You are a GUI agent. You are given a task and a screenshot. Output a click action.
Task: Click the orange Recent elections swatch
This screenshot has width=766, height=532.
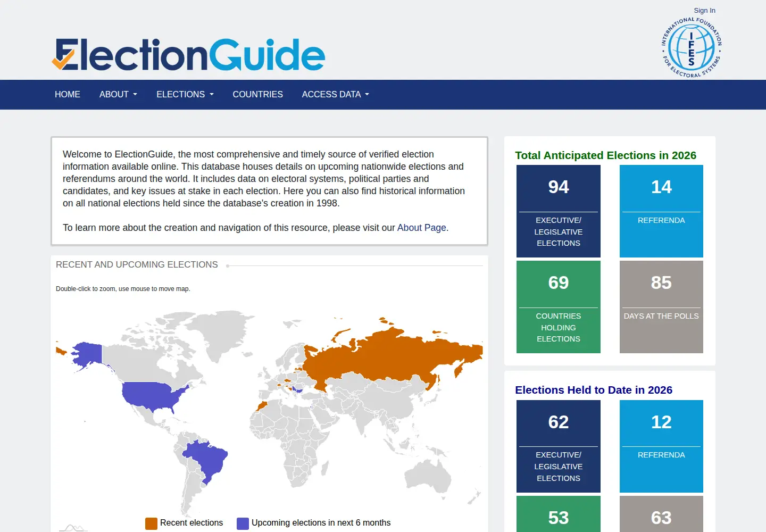(x=151, y=523)
